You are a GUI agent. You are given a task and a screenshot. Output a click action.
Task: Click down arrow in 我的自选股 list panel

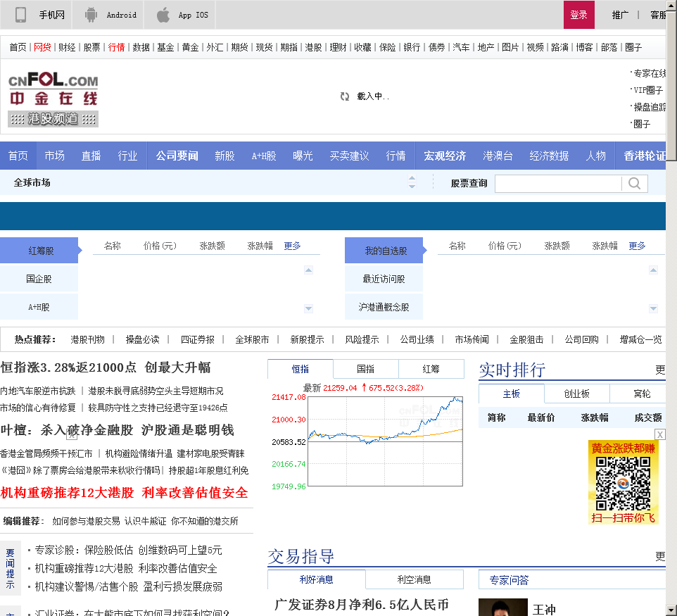pos(653,308)
